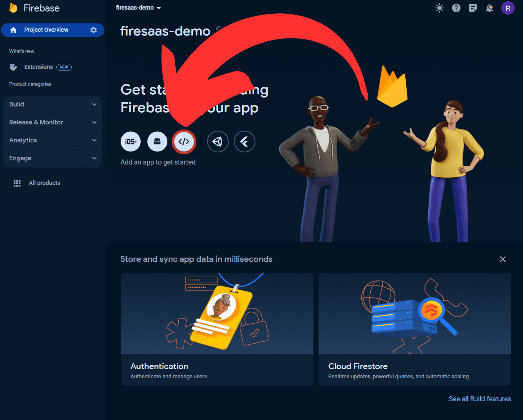Click Realtime updates description under Cloud Firestore
The height and width of the screenshot is (420, 523).
coord(398,377)
